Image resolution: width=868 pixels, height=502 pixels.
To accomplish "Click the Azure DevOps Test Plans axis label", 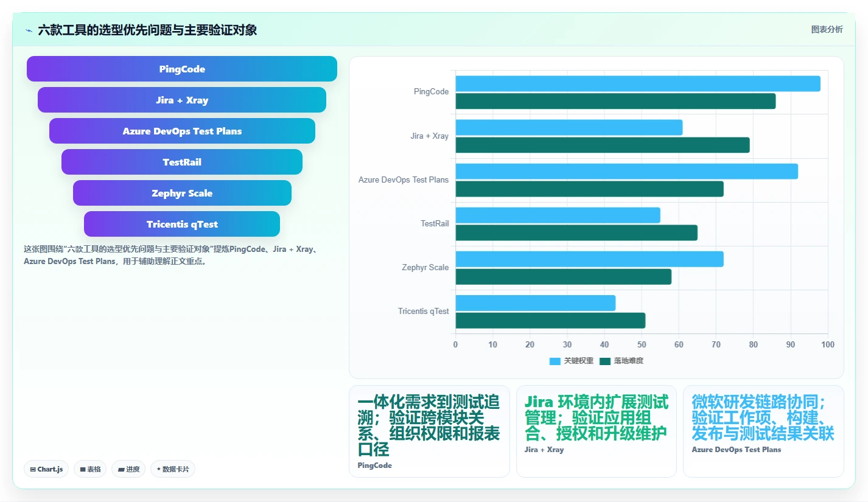I will [404, 180].
